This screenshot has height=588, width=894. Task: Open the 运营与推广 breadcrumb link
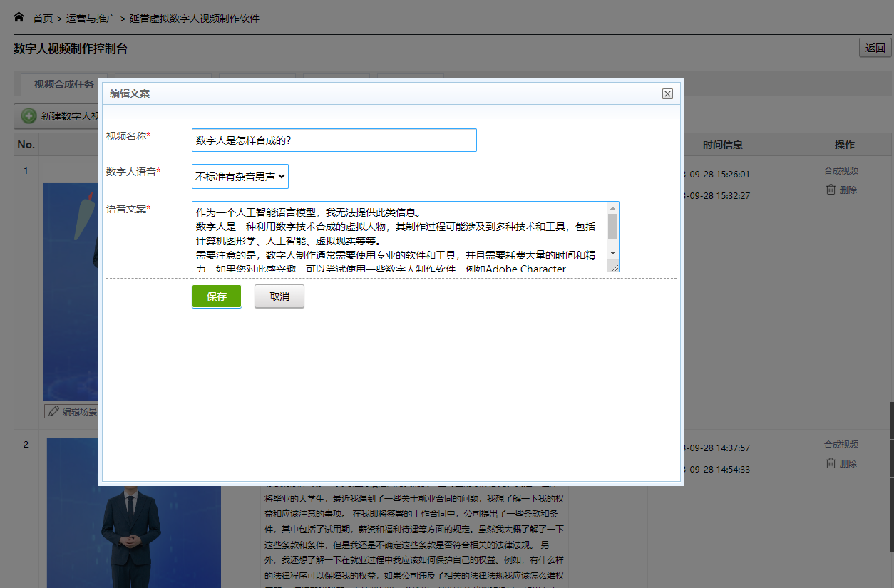(91, 18)
